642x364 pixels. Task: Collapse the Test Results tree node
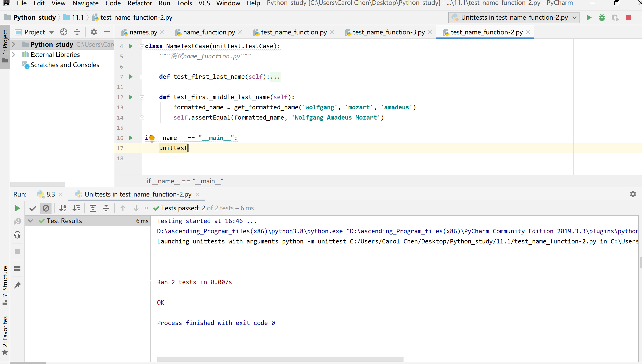30,221
